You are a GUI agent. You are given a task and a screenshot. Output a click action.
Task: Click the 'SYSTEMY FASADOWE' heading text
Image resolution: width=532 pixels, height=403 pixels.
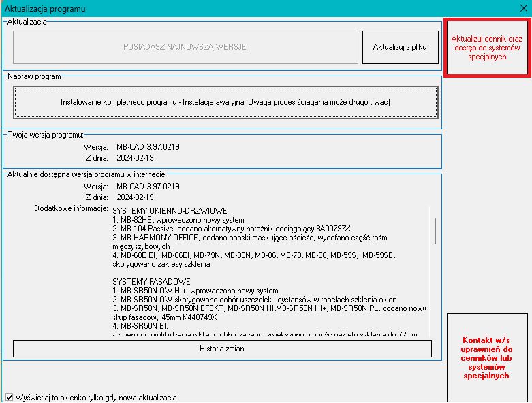point(151,282)
